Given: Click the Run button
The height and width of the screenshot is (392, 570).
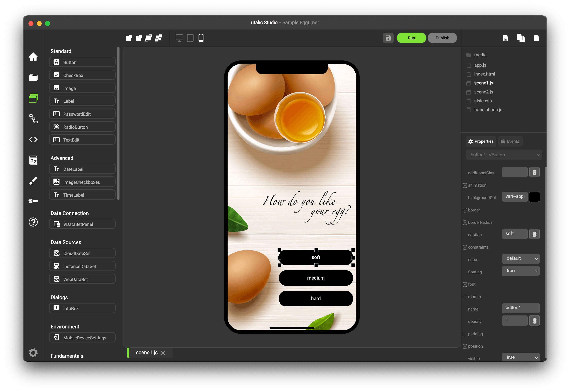Looking at the screenshot, I should [411, 38].
